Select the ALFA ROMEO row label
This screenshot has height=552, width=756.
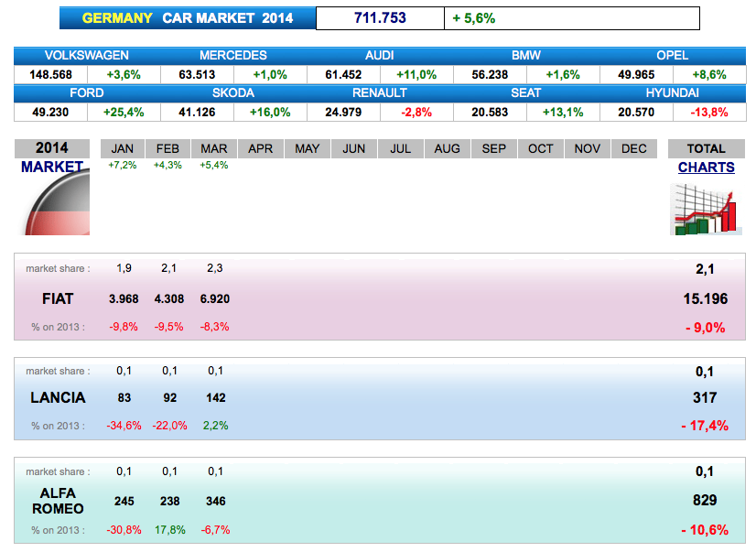click(58, 501)
